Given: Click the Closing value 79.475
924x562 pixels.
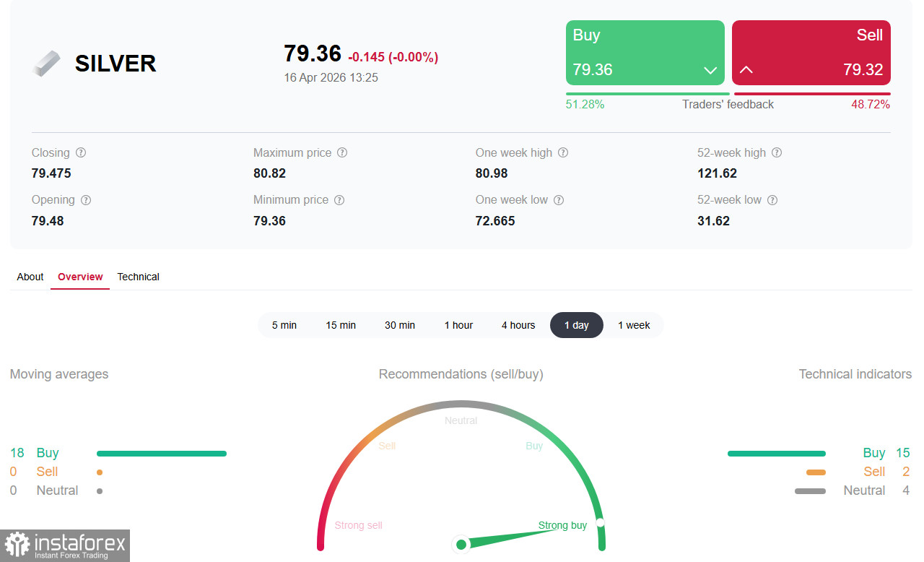Looking at the screenshot, I should pyautogui.click(x=51, y=173).
